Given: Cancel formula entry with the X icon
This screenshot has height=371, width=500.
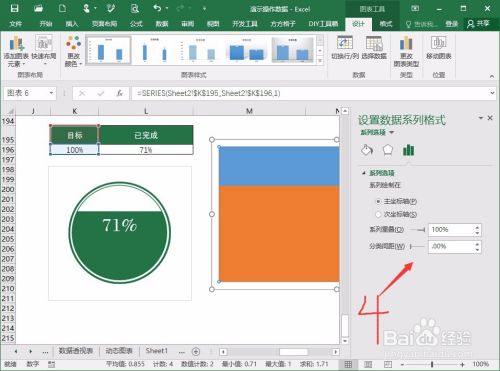Looking at the screenshot, I should (x=82, y=93).
